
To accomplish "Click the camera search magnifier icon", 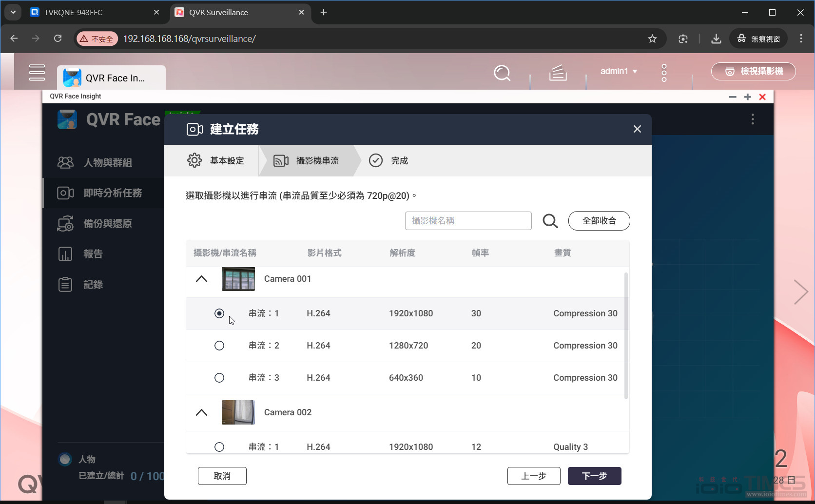I will point(550,221).
